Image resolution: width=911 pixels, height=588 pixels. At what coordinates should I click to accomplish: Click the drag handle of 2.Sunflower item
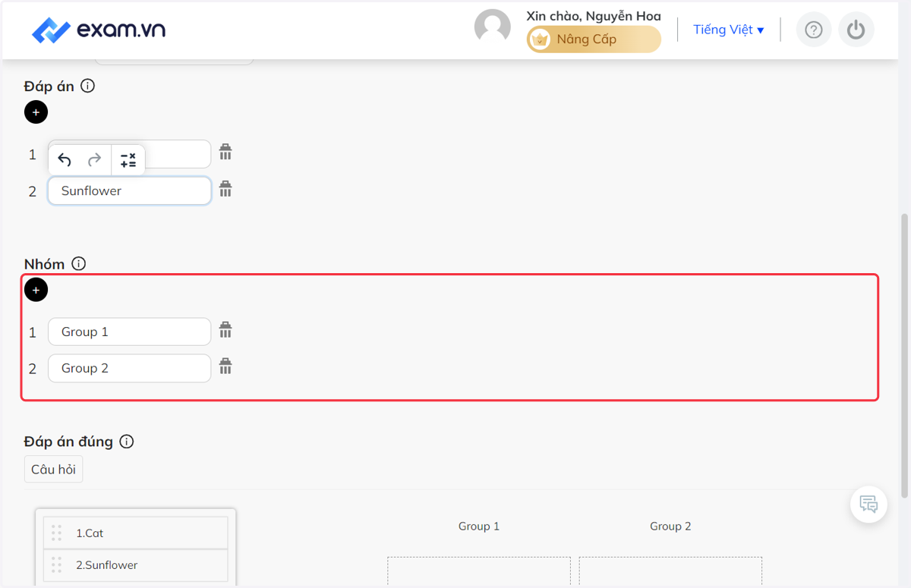pos(56,564)
